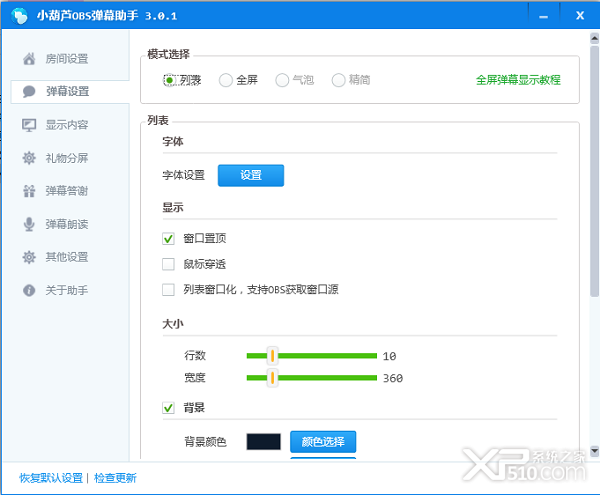Click the 背景颜色 label

click(x=205, y=442)
